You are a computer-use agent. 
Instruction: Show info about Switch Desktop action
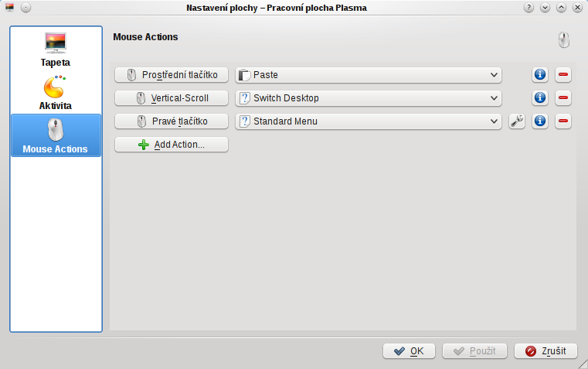click(540, 98)
